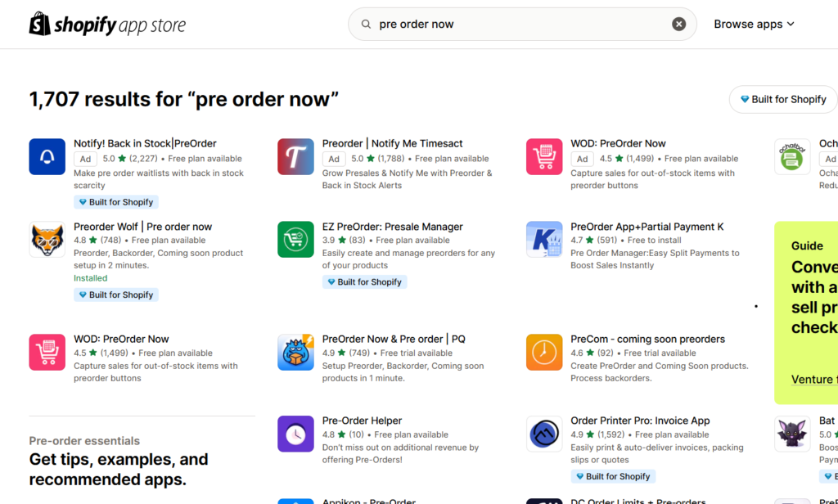Click the 4.9 (749) rating of PreOrder Now & Pre order PQ

(x=346, y=353)
